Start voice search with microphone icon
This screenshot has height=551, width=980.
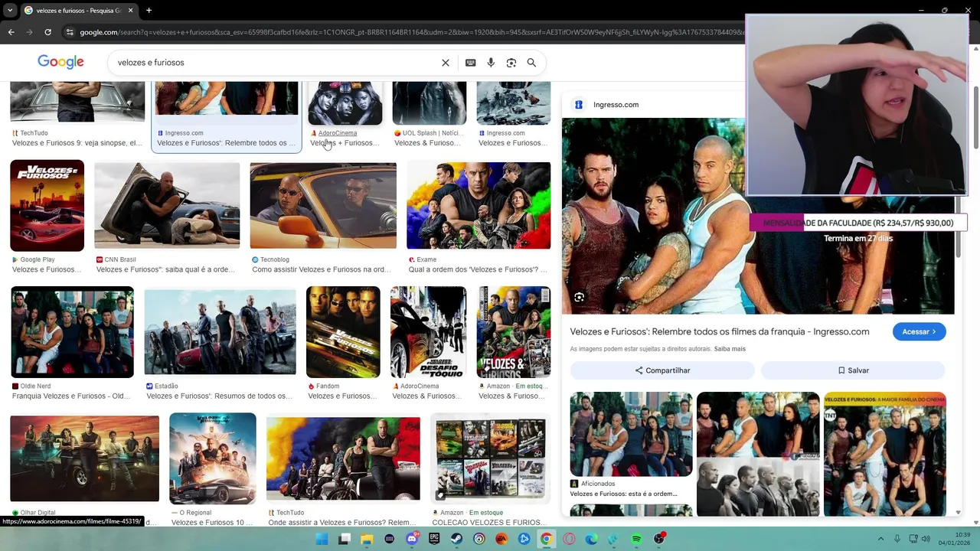[x=491, y=63]
